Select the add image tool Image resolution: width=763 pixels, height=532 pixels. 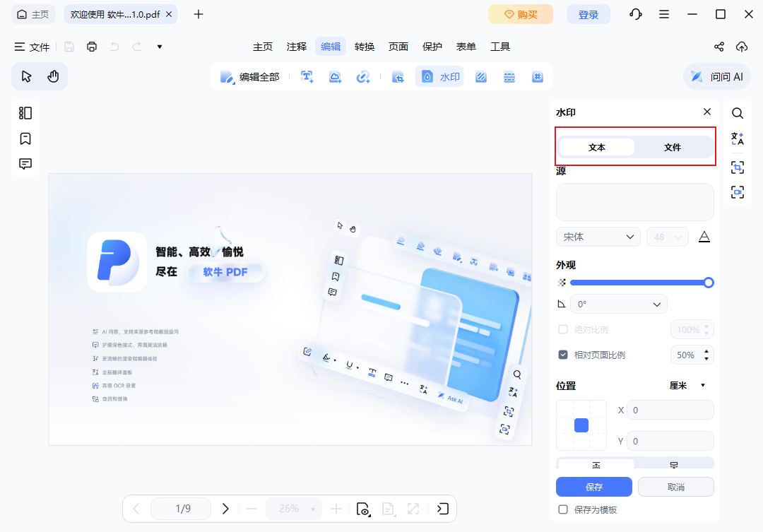(x=335, y=76)
